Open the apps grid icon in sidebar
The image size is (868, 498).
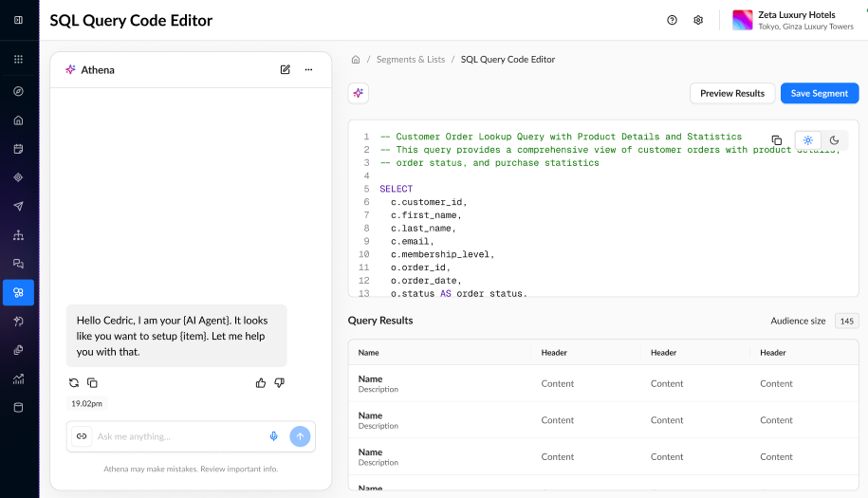coord(18,59)
